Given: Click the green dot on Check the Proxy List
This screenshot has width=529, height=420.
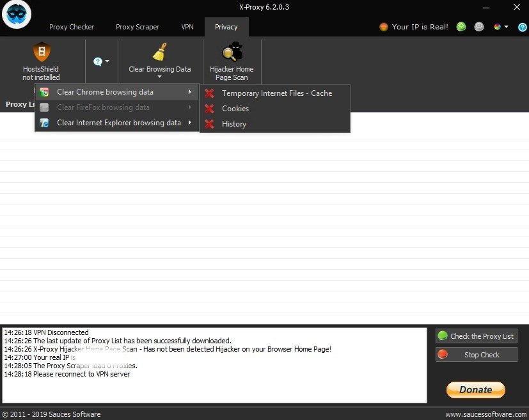Looking at the screenshot, I should (x=442, y=336).
